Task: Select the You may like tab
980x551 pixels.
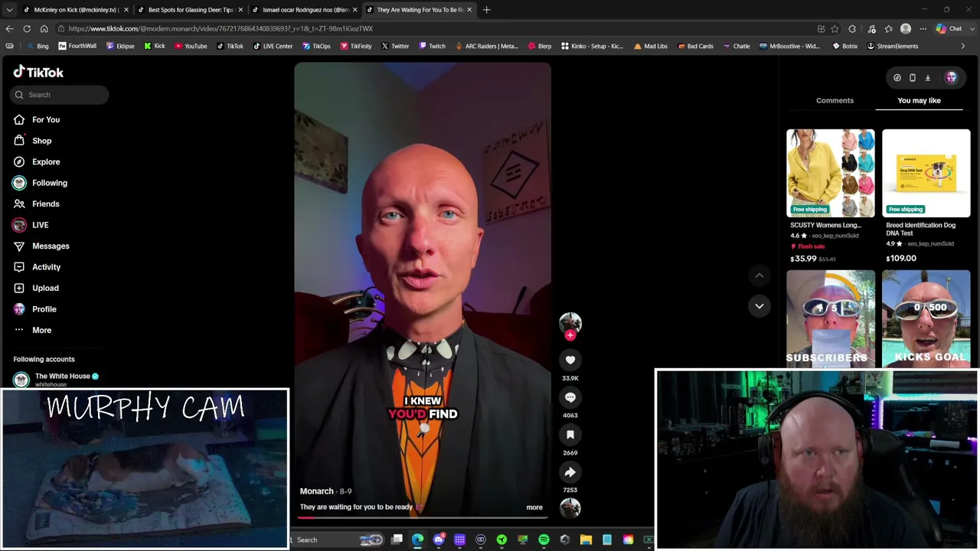Action: pos(919,100)
